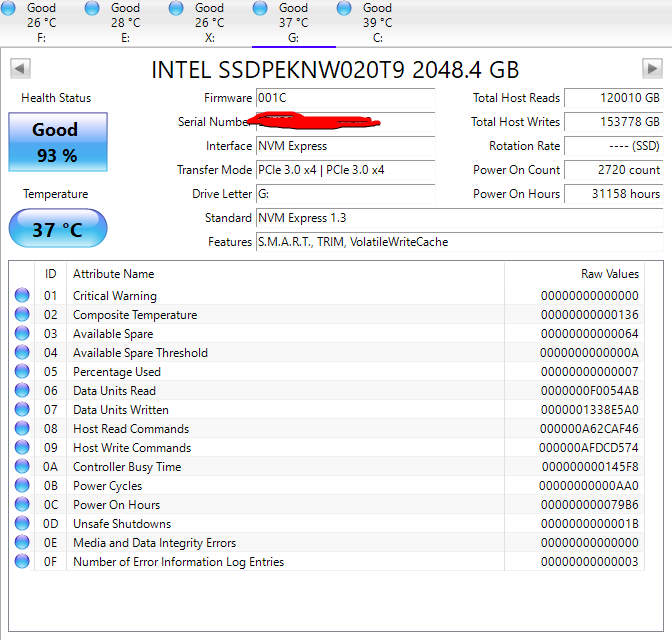Viewport: 672px width, 640px height.
Task: Click status orb for Composite Temperature row
Action: click(x=22, y=314)
